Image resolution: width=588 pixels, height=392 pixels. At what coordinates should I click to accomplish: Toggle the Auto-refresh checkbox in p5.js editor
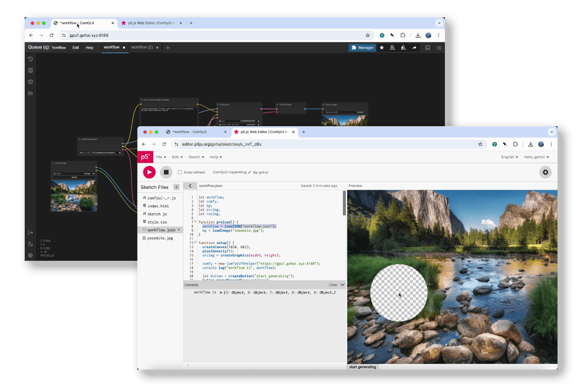coord(180,172)
